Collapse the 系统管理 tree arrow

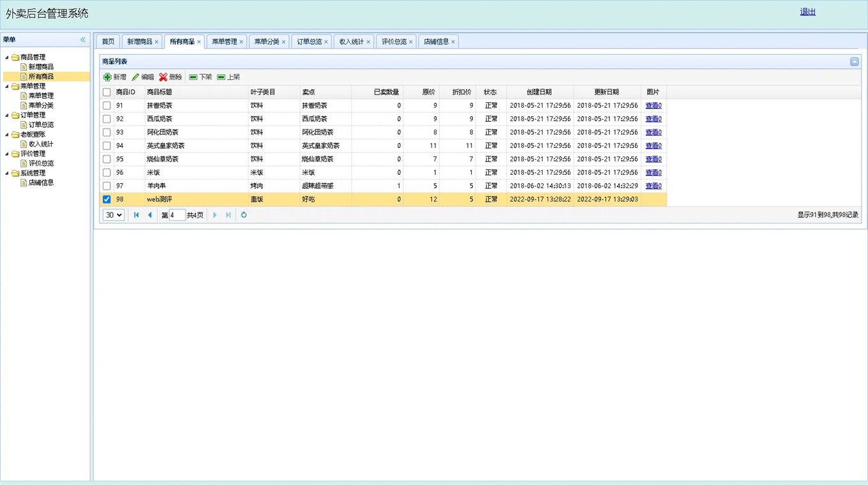(x=7, y=173)
